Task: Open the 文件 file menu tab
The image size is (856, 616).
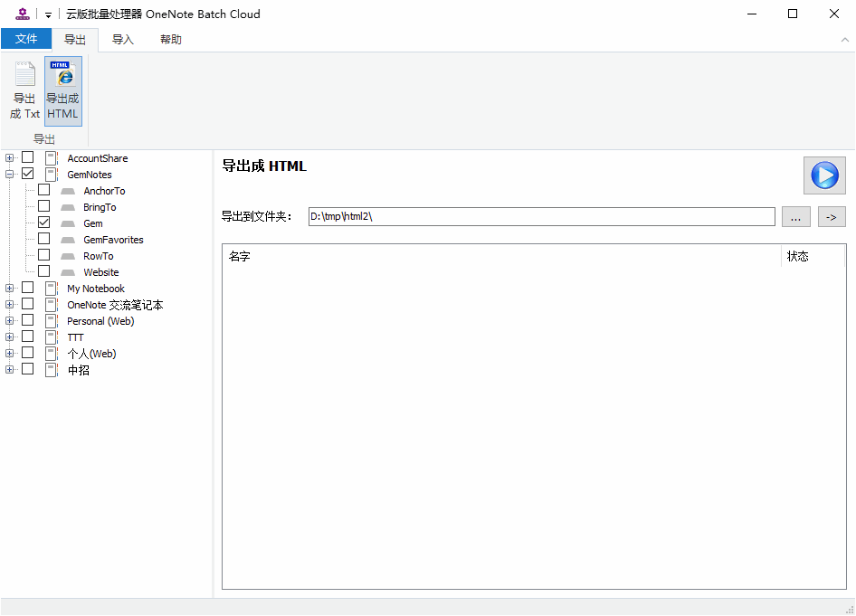Action: pos(26,39)
